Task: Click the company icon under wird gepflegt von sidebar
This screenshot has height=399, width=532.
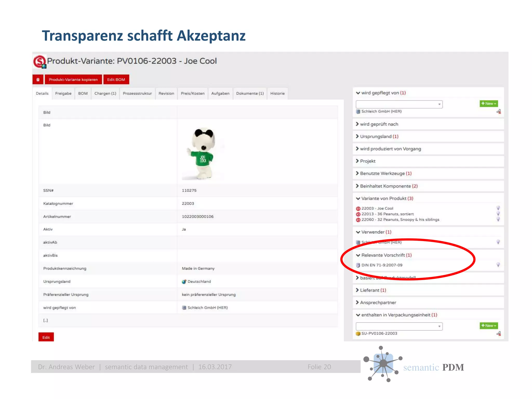Action: point(358,112)
